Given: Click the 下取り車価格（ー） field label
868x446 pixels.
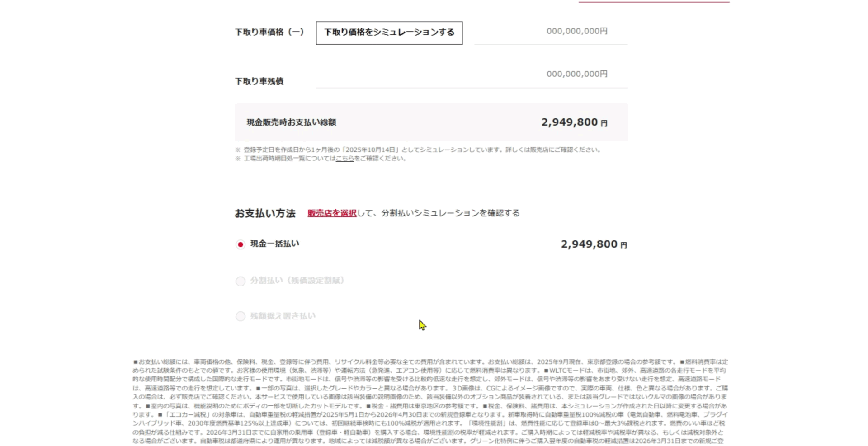Looking at the screenshot, I should tap(269, 33).
